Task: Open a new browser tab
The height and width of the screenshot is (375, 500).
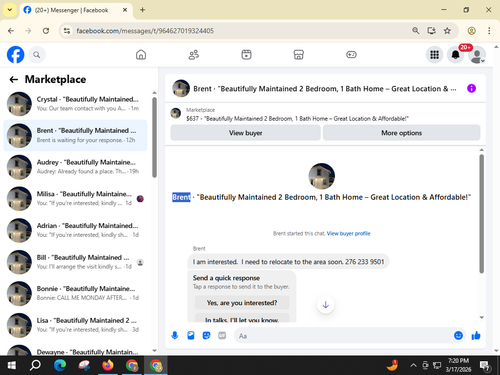Action: (x=142, y=10)
